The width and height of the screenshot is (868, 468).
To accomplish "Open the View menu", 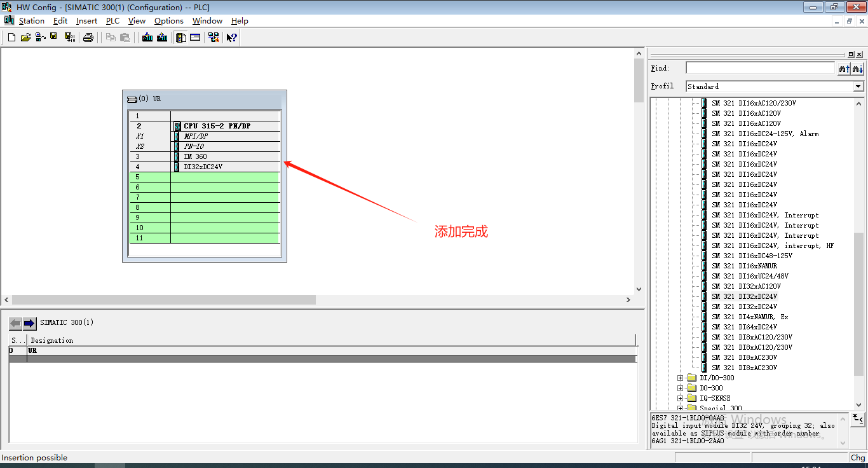I will click(137, 21).
